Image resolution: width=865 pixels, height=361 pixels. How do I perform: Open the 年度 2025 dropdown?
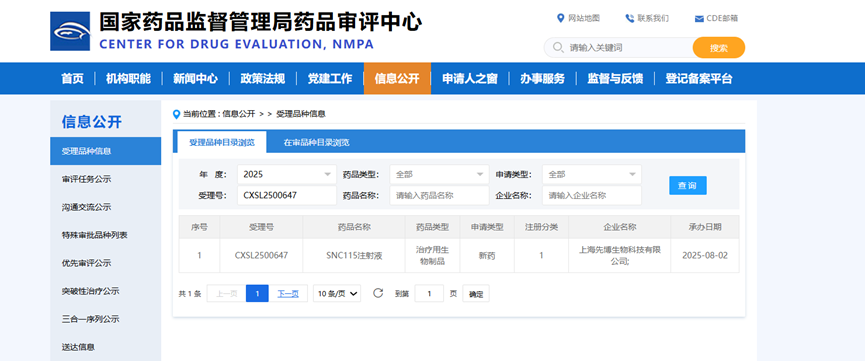coord(287,174)
